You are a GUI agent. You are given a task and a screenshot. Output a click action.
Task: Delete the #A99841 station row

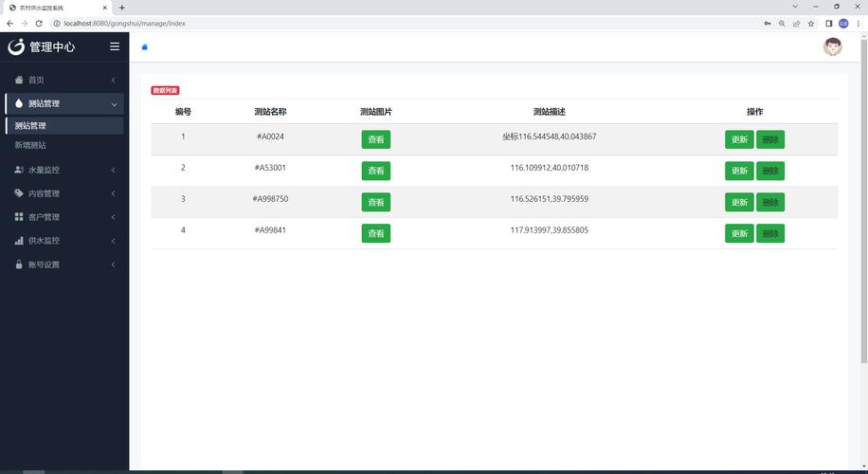[770, 233]
